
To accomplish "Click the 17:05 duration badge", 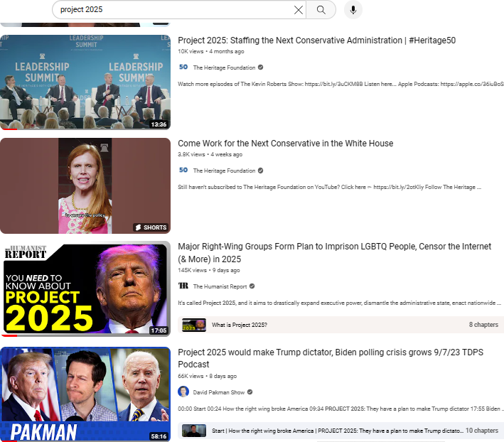I will 159,330.
